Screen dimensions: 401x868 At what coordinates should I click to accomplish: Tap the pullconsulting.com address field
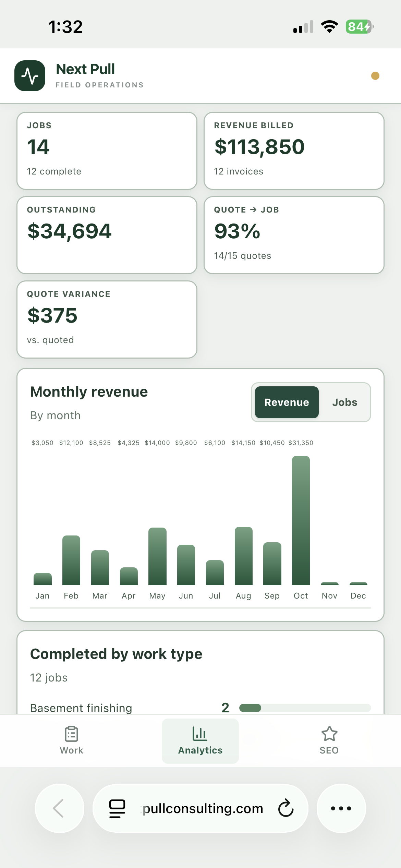tap(200, 808)
